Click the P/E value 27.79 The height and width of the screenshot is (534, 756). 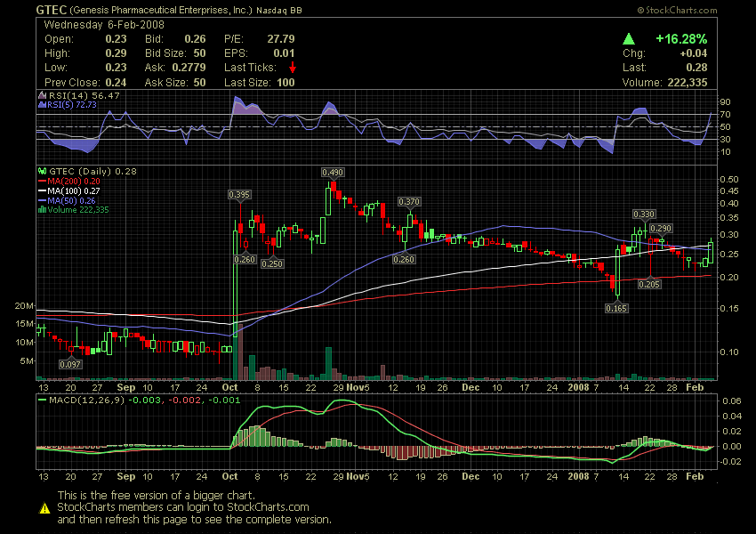pyautogui.click(x=281, y=39)
